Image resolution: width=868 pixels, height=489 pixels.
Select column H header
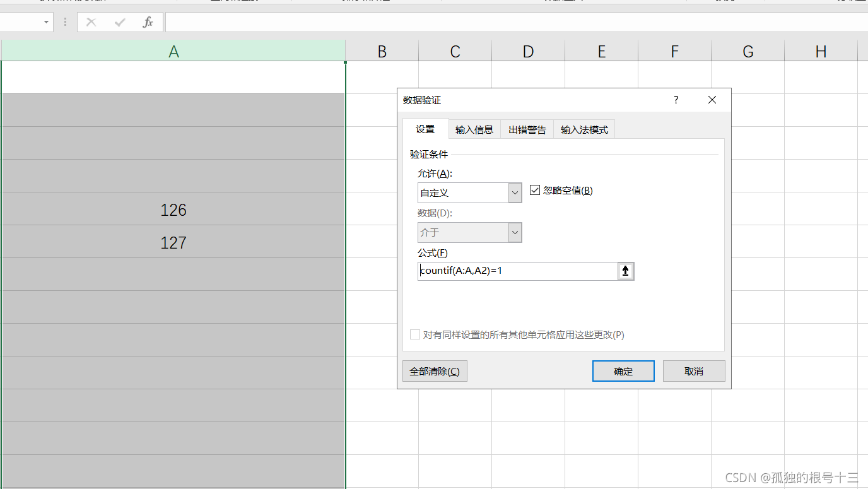pyautogui.click(x=821, y=51)
